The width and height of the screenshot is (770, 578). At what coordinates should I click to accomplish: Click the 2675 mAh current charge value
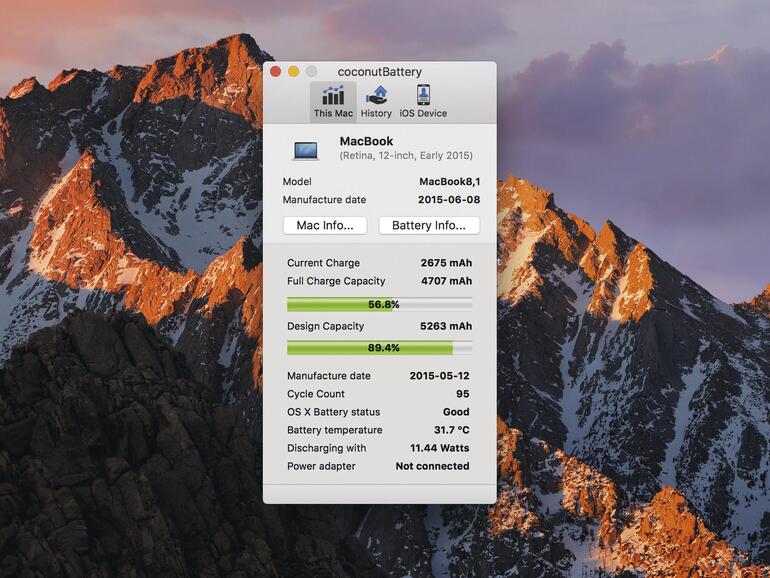(x=446, y=263)
